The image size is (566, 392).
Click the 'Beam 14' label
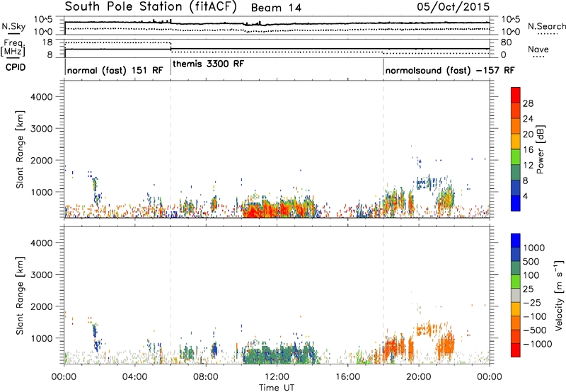[x=276, y=8]
